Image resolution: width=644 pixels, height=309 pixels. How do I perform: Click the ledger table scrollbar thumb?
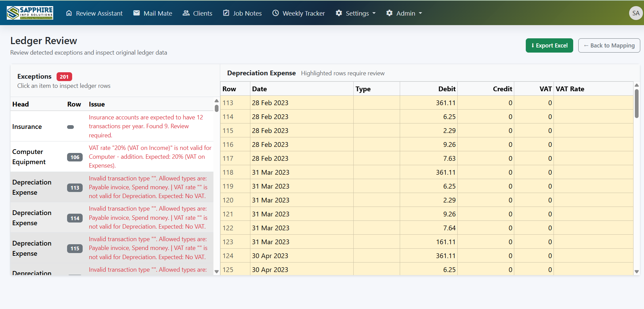[x=637, y=103]
